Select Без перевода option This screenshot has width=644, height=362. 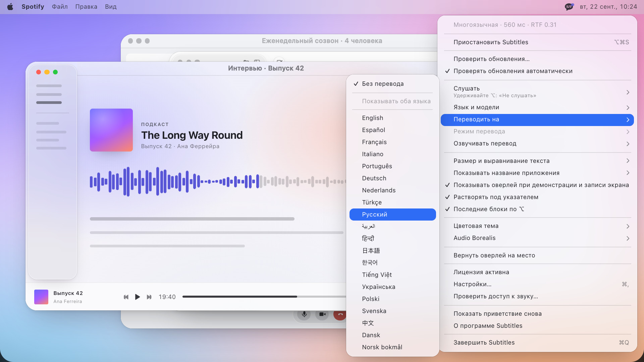click(x=392, y=84)
